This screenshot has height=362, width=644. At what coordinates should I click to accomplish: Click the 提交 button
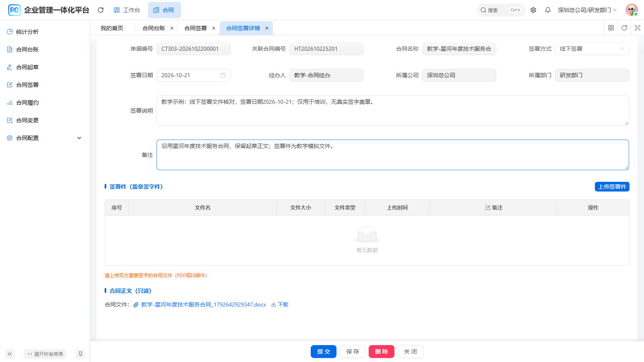324,352
